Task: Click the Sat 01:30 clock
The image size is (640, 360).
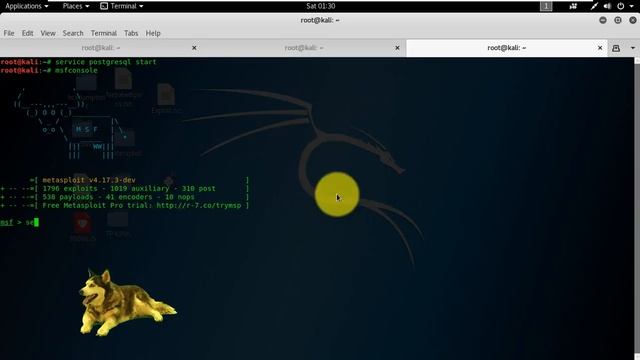Action: (320, 6)
